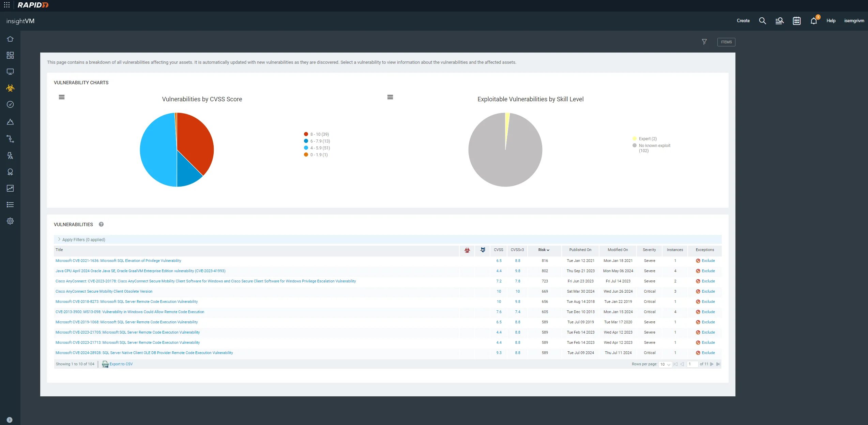Open Skill Level chart hamburger menu

(390, 97)
